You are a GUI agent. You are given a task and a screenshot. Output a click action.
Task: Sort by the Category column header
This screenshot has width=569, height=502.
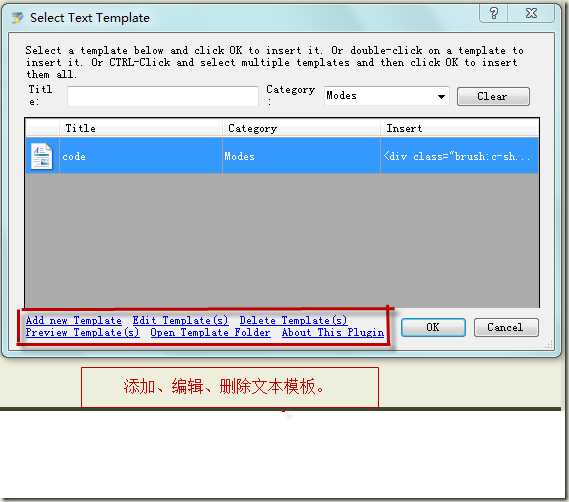(x=301, y=128)
